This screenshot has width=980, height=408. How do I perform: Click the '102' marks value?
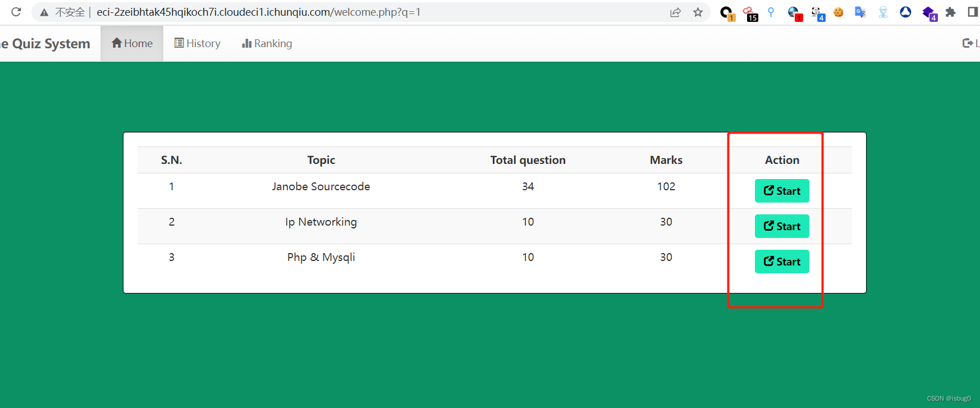click(666, 186)
